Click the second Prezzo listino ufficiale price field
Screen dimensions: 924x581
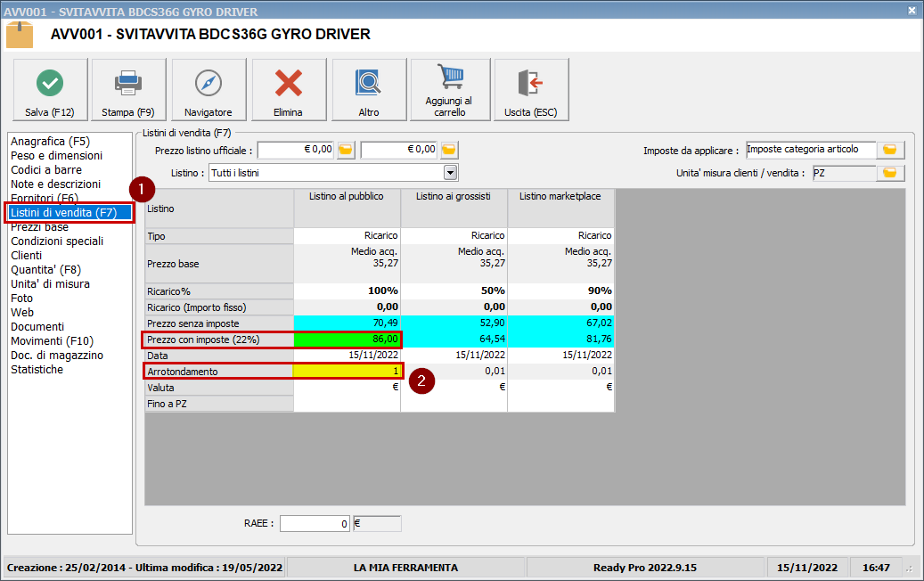click(x=399, y=151)
